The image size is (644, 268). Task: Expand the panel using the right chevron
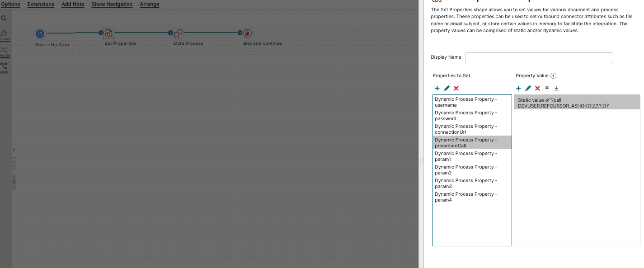click(x=14, y=150)
